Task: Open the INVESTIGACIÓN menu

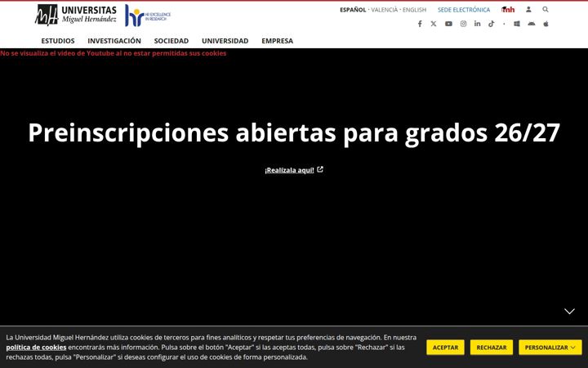Action: tap(114, 41)
